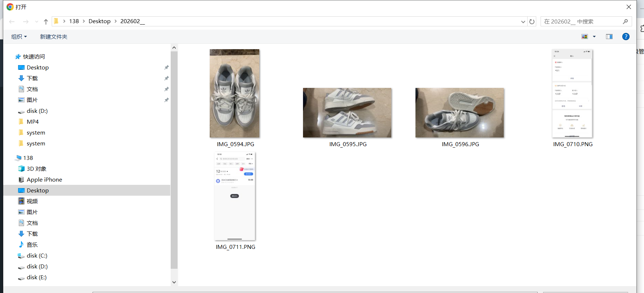
Task: Expand chevron between 138 and Desktop breadcrumb
Action: coord(84,21)
